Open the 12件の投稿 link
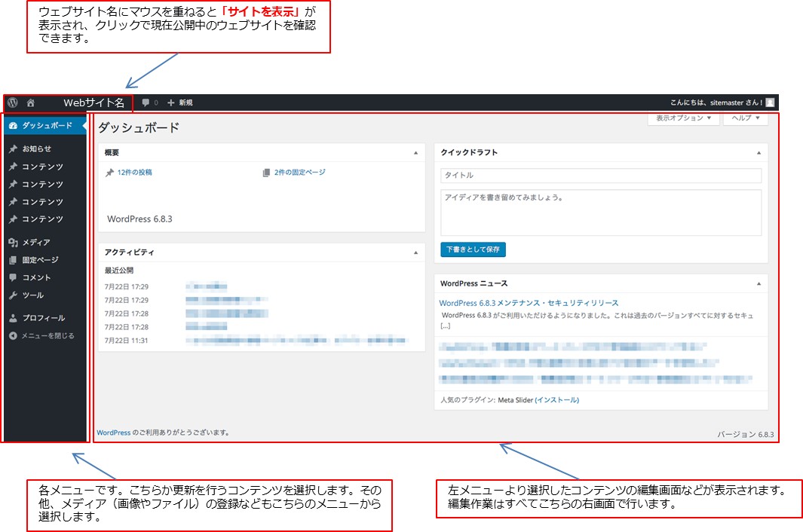The width and height of the screenshot is (803, 532). pyautogui.click(x=135, y=173)
